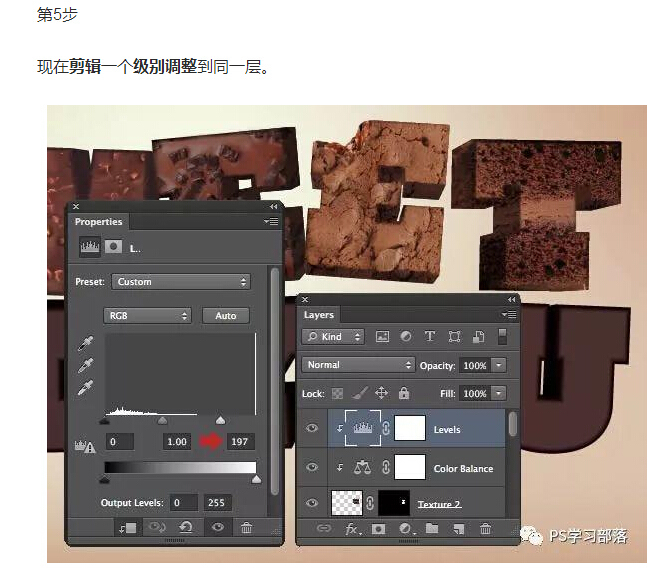Create a new layer icon
The image size is (662, 575).
tap(459, 529)
